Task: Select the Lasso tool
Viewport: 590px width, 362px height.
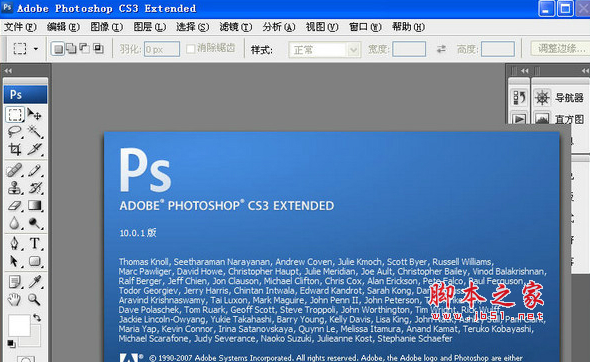Action: click(x=15, y=132)
